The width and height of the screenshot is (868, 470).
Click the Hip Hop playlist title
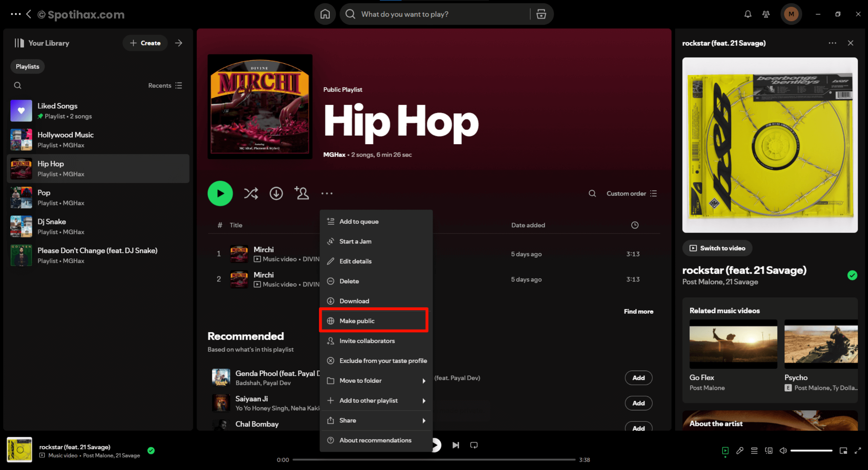point(401,122)
